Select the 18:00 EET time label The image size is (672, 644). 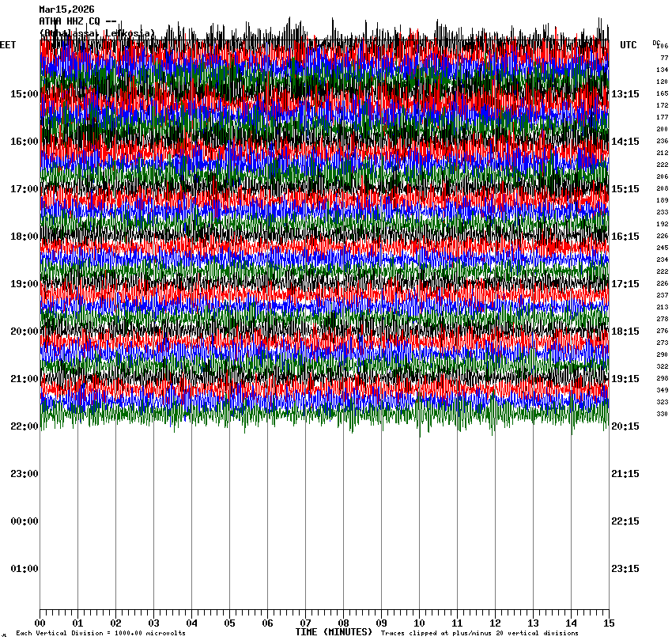tap(24, 237)
